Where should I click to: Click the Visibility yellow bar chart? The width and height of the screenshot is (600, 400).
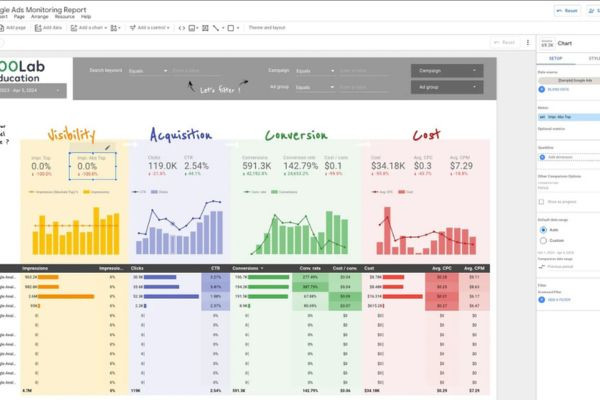tap(75, 231)
